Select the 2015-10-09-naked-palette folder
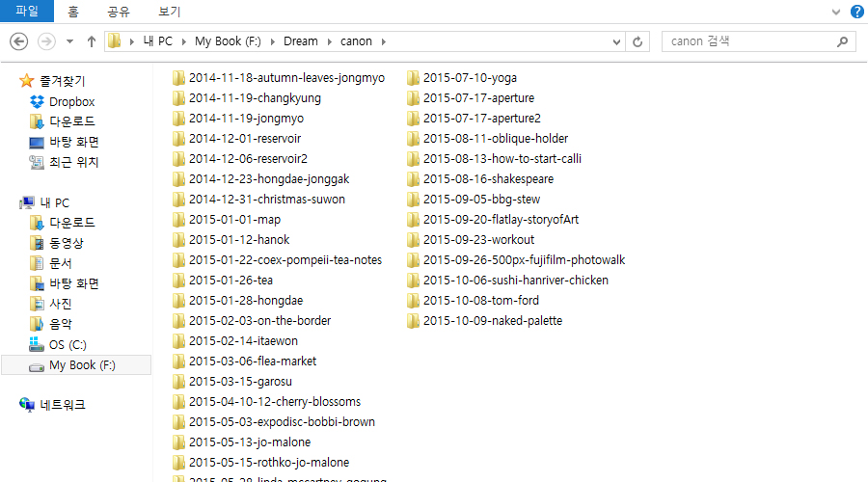 click(492, 321)
